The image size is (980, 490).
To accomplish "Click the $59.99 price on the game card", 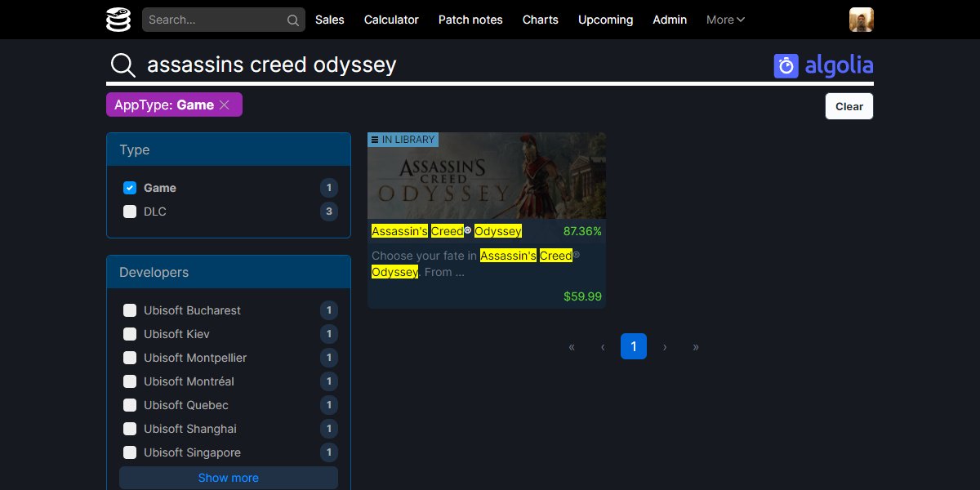I will 582,296.
